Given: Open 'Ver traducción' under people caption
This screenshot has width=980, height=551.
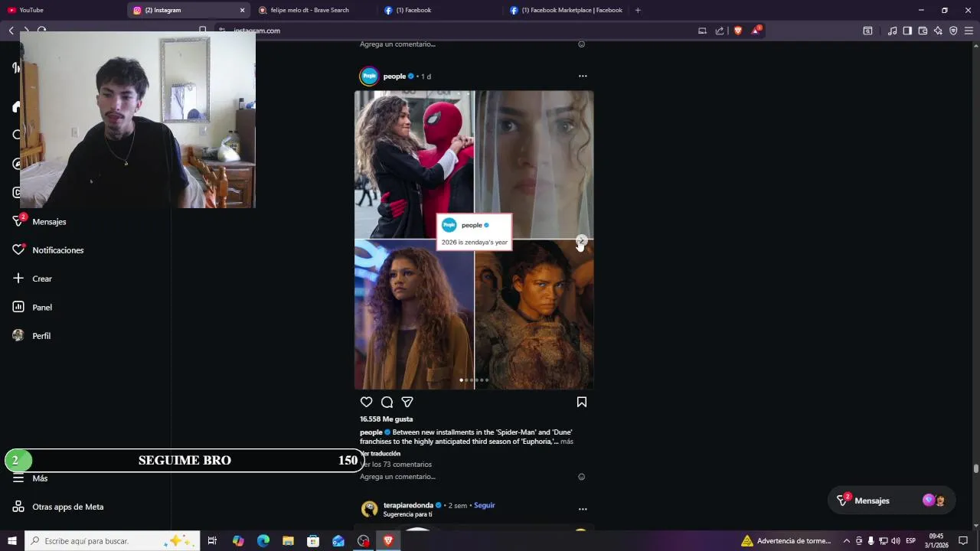Looking at the screenshot, I should (x=381, y=453).
